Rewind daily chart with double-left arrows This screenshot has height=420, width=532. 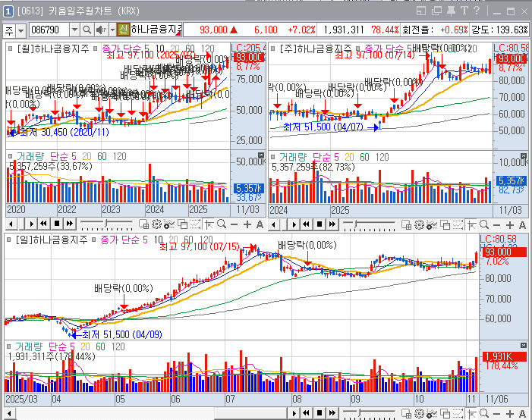[306, 413]
